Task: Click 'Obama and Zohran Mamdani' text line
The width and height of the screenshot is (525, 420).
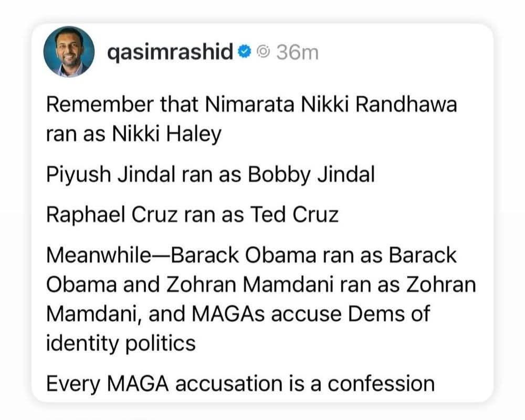Action: [190, 285]
